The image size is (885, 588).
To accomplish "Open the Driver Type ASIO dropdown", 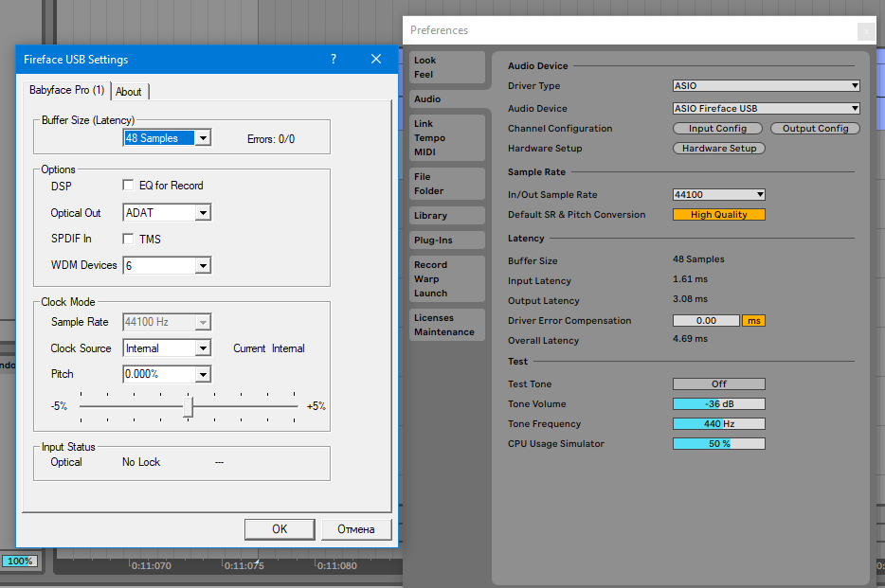I will pos(766,86).
